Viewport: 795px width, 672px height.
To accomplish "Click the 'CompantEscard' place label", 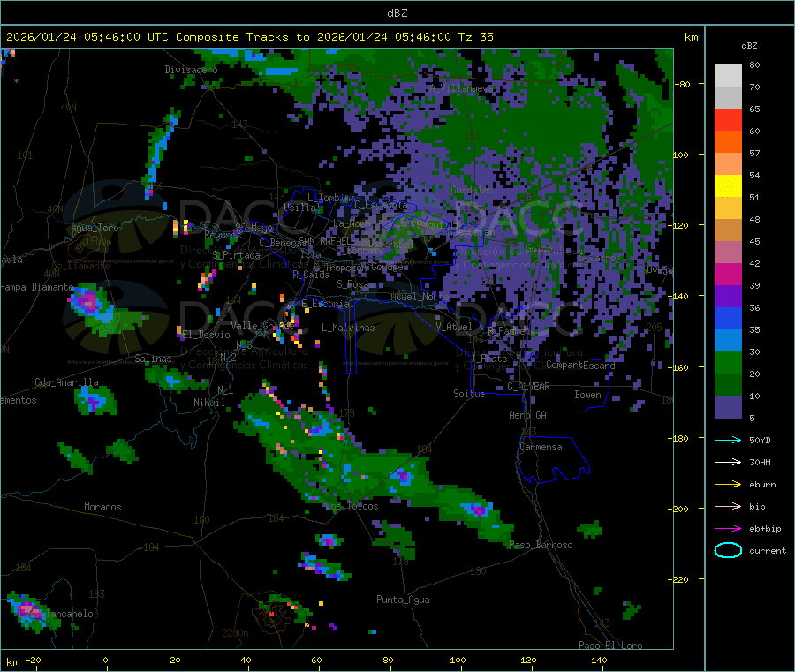I will [580, 366].
